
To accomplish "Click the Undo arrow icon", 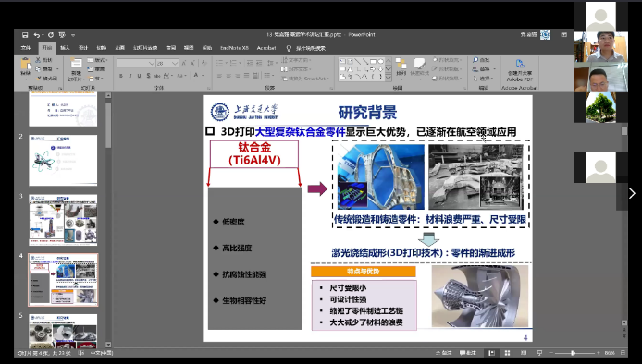I will click(37, 35).
